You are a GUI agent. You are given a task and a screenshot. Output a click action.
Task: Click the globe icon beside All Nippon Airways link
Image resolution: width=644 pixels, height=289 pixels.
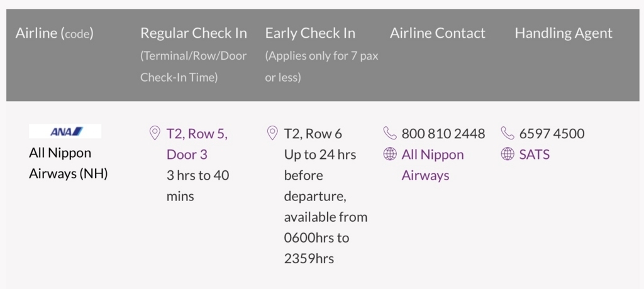[390, 155]
